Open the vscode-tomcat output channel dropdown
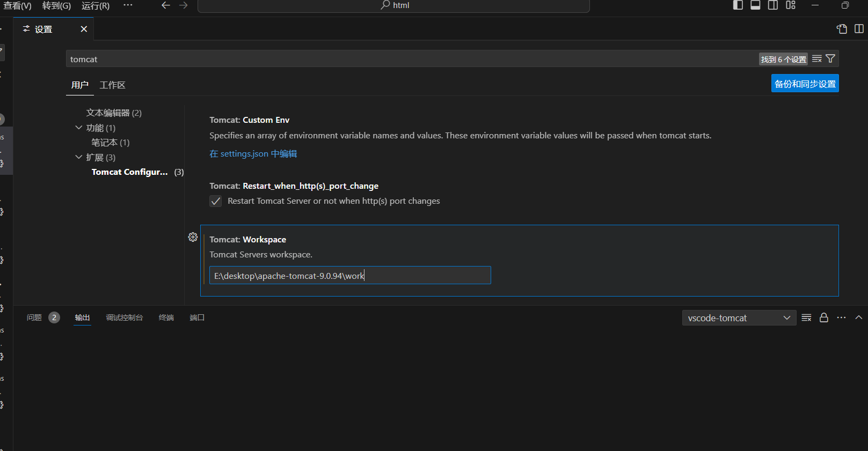 click(x=739, y=318)
